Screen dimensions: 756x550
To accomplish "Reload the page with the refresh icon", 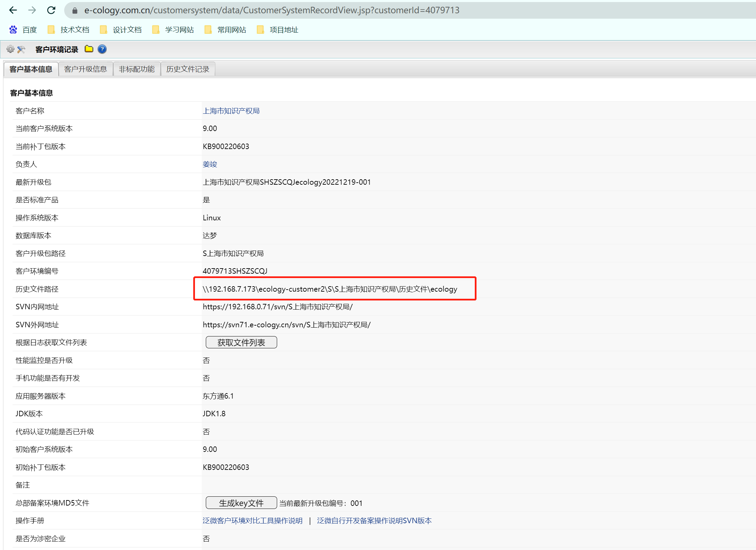I will pos(51,10).
